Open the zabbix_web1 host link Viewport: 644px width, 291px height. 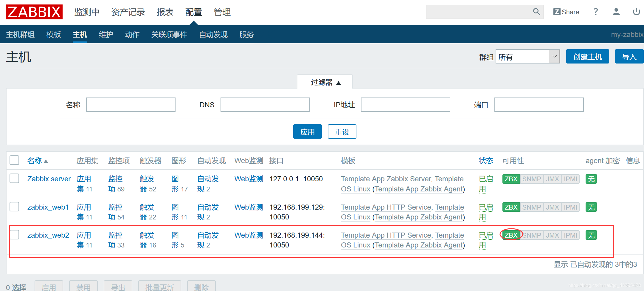point(48,207)
